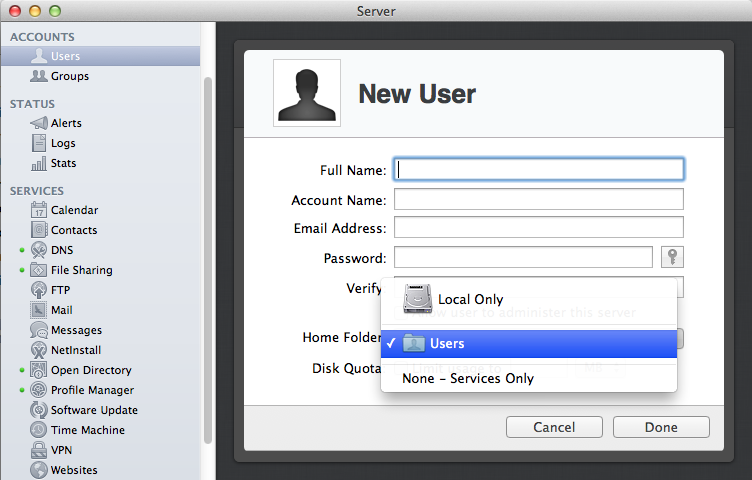
Task: Select the Profile Manager label text
Action: click(93, 390)
